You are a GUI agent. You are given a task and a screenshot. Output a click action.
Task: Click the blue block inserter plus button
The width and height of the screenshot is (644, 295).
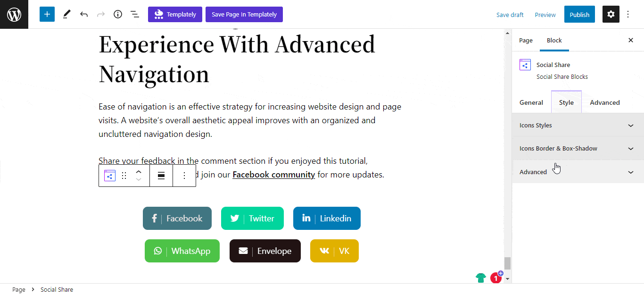[x=47, y=14]
